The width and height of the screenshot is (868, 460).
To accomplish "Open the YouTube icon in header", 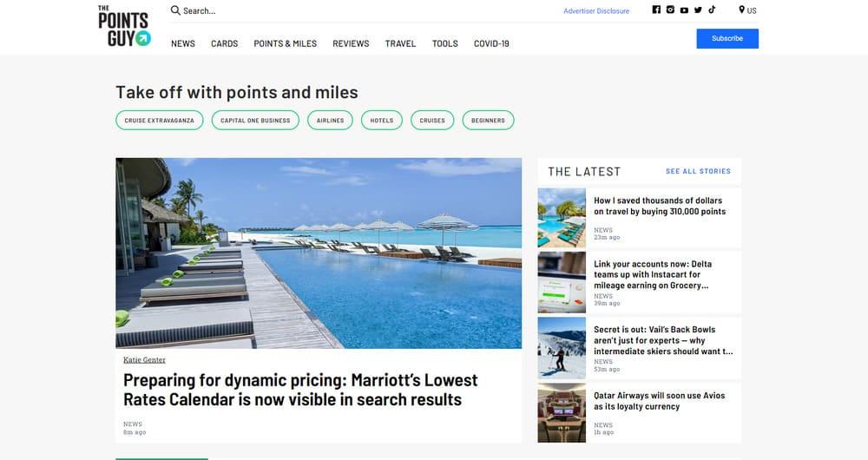I will (x=684, y=10).
